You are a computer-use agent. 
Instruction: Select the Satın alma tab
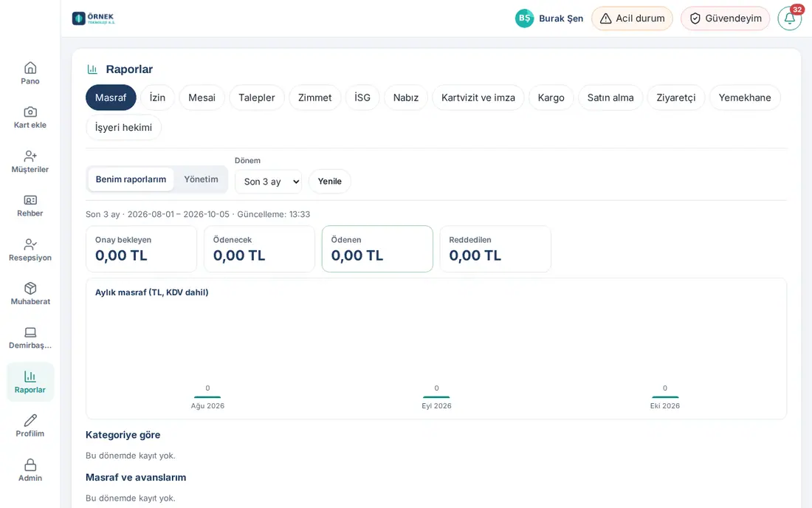(610, 98)
